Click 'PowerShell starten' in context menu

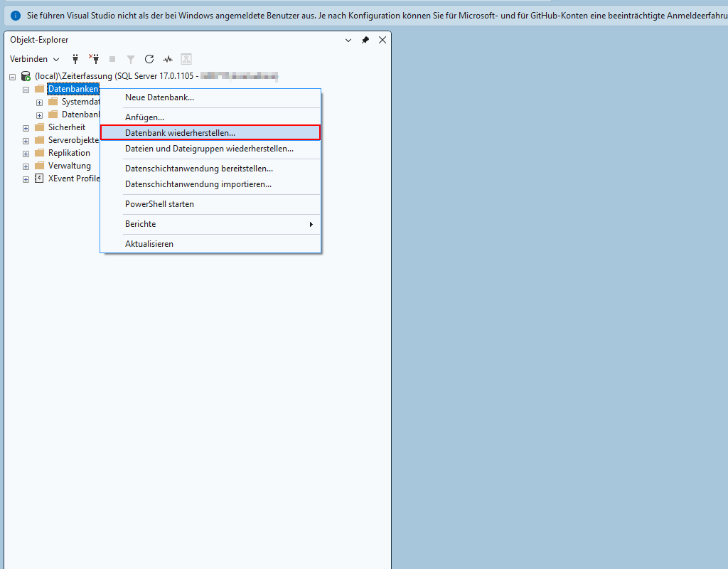[159, 204]
